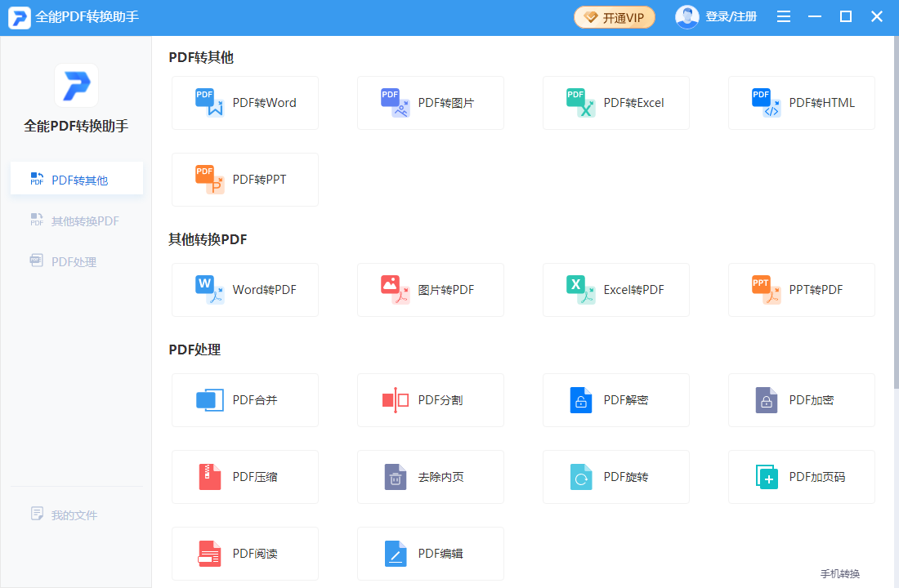899x588 pixels.
Task: Open the Excel转PDF converter
Action: pos(615,290)
